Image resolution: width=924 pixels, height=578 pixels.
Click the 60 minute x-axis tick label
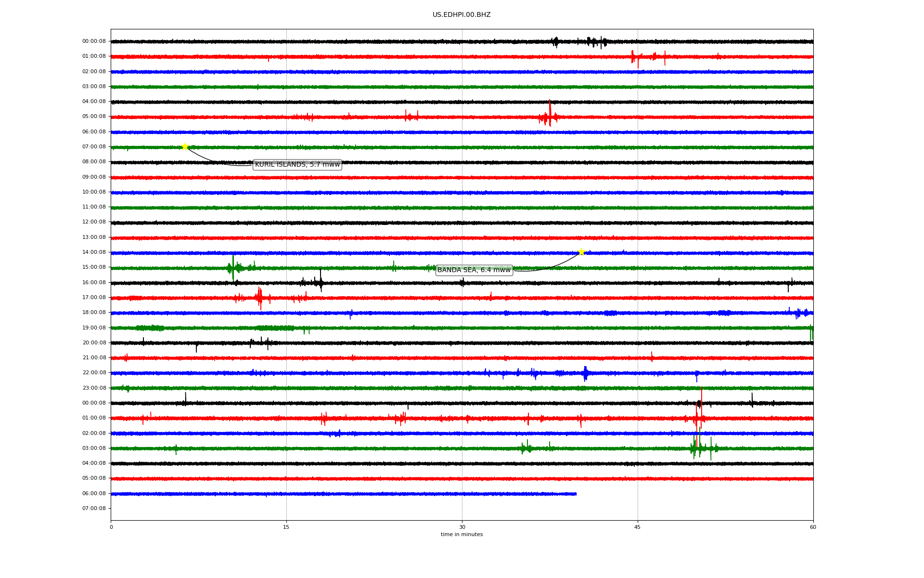[x=812, y=527]
